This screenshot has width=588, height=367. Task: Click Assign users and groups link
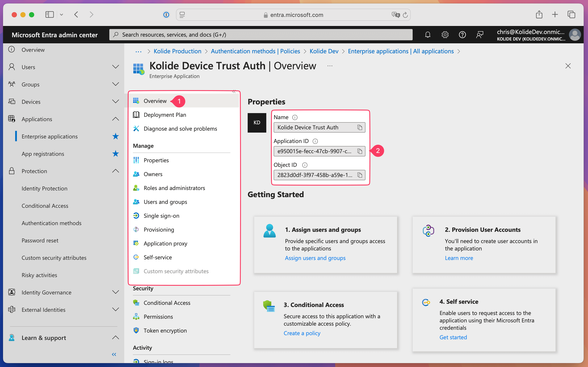[315, 258]
